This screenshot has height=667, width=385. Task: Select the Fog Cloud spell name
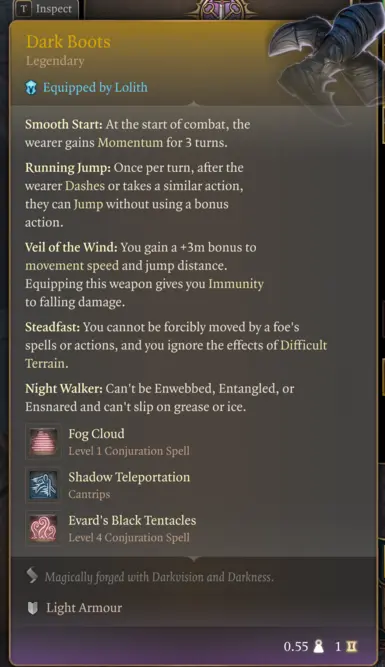[x=97, y=433]
